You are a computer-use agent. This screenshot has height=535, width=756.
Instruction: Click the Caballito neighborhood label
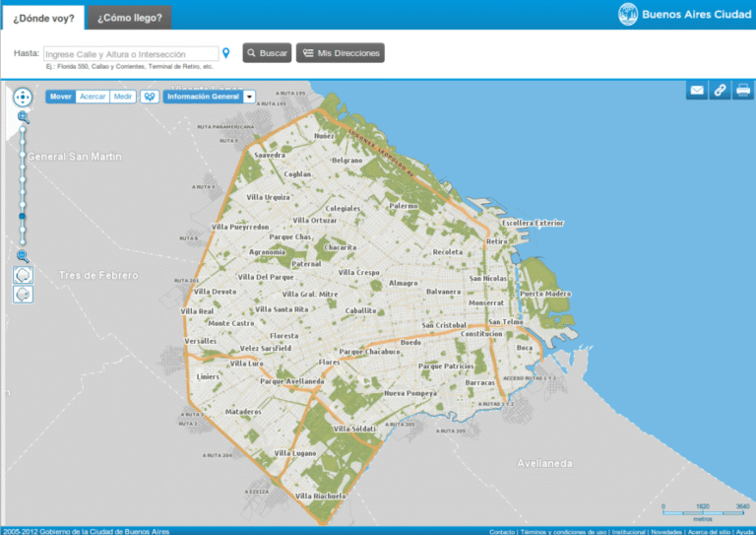[360, 310]
